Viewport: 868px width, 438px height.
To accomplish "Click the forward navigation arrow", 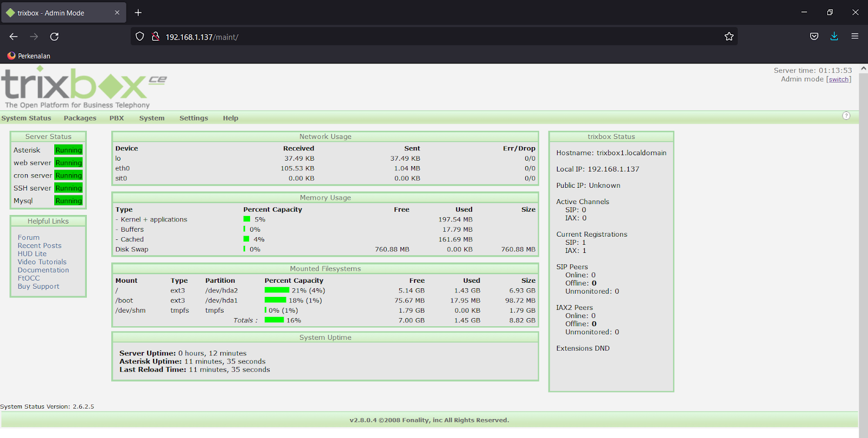I will click(x=34, y=36).
